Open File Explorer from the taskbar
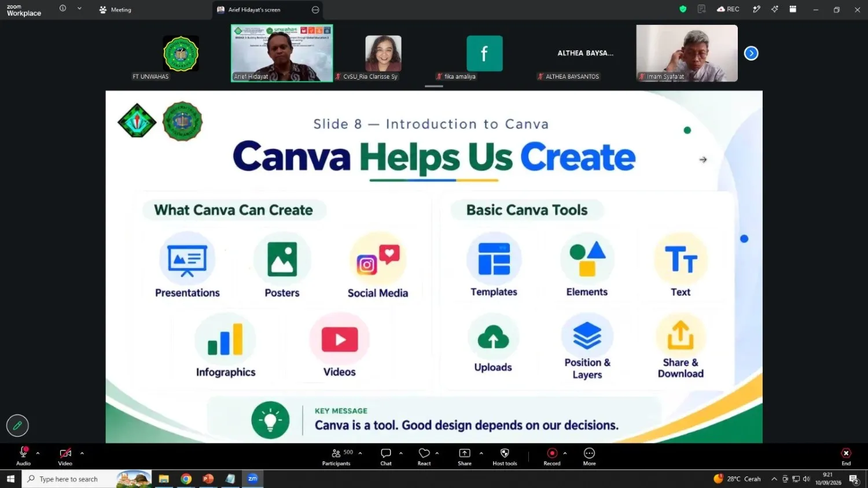Screen dimensions: 868x488 tap(164, 479)
